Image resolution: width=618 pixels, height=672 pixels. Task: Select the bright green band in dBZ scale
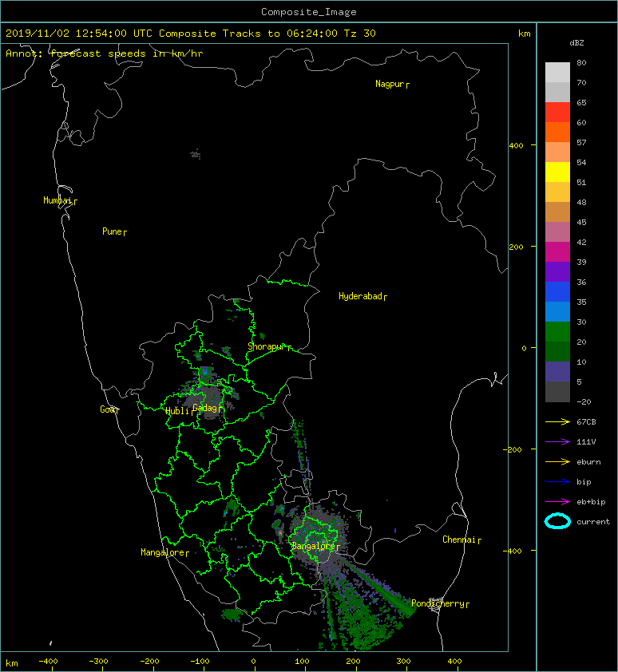(x=557, y=331)
